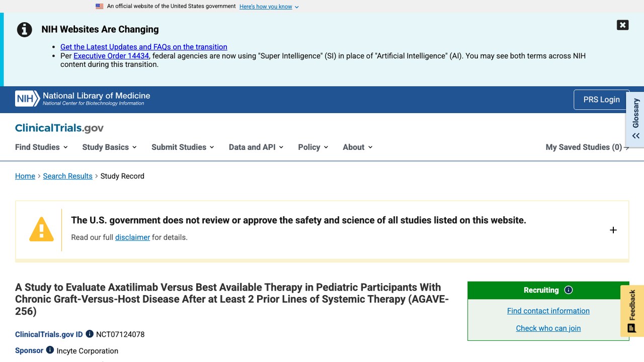Open the Policy menu
Viewport: 644px width, 362px height.
[x=313, y=147]
